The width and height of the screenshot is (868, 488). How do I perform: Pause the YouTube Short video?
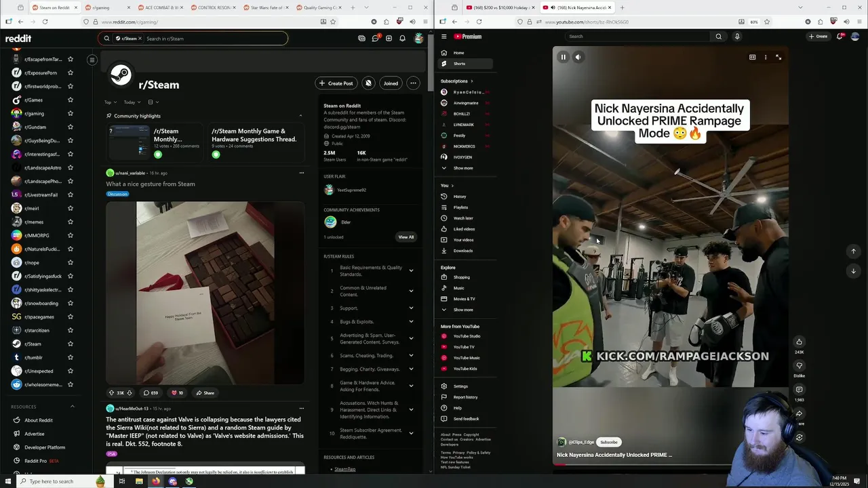(x=563, y=57)
